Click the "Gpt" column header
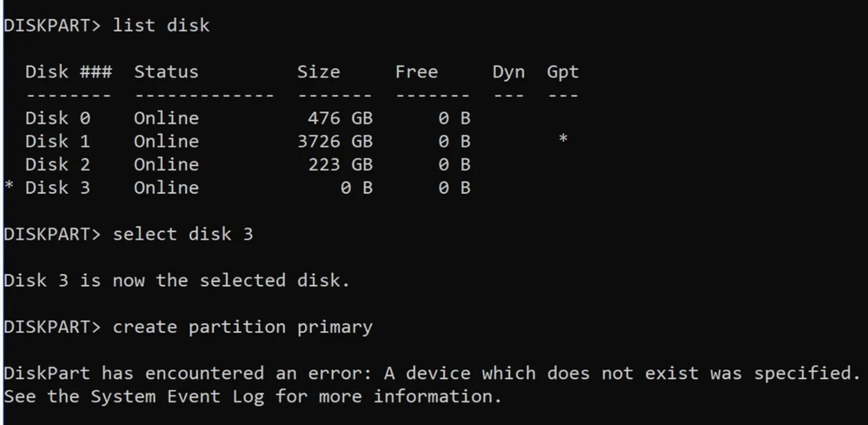The height and width of the screenshot is (425, 868). point(563,72)
